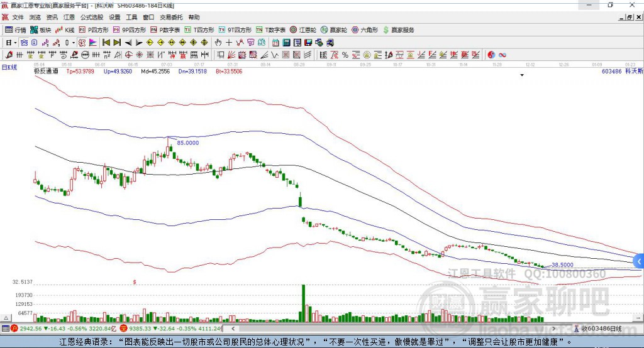Step chart one bar left

coord(128,43)
